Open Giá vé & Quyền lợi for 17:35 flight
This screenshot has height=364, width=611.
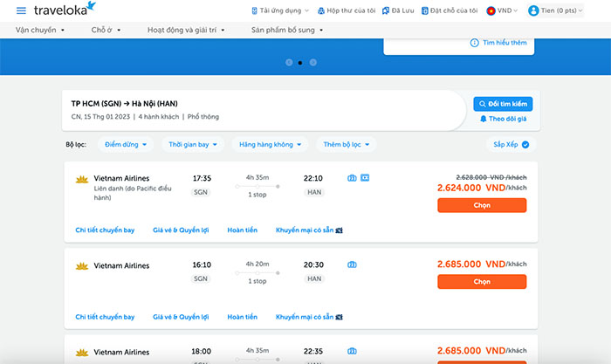point(181,230)
